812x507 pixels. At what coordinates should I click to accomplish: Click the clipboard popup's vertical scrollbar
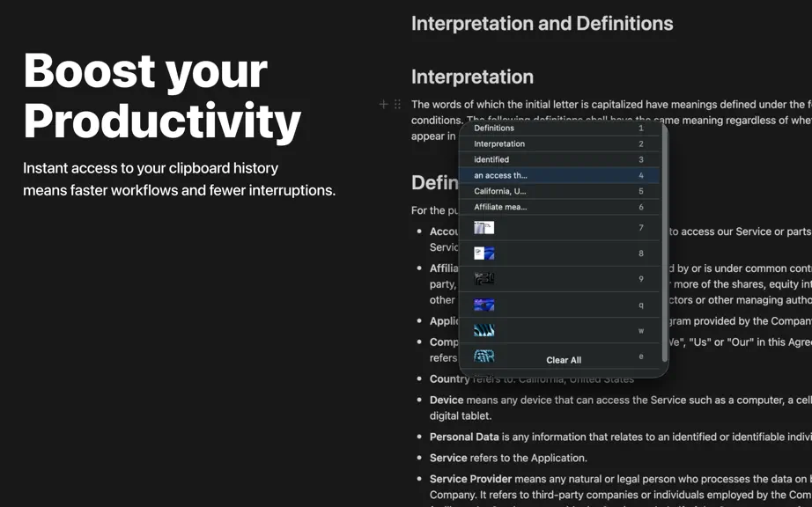tap(664, 243)
